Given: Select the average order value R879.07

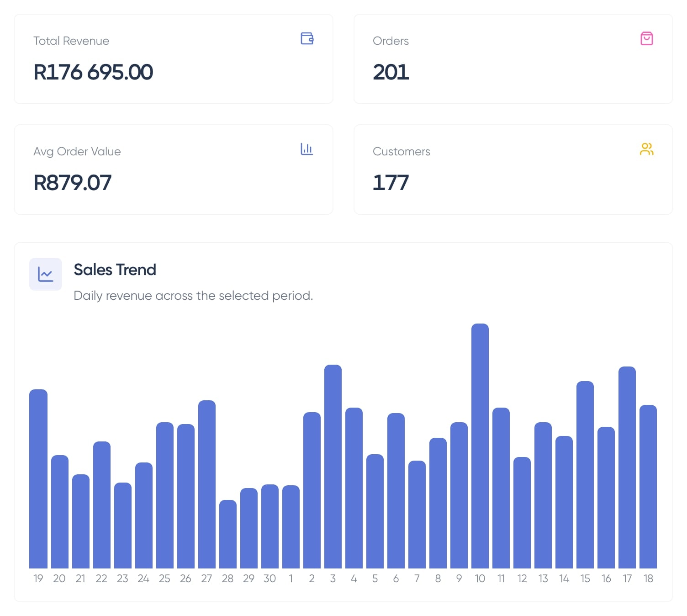Looking at the screenshot, I should pos(72,183).
